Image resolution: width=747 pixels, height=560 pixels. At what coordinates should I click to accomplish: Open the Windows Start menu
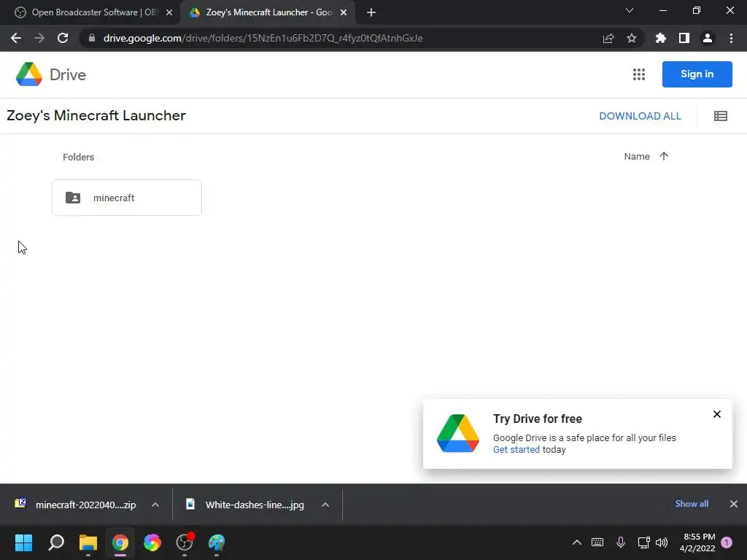[x=24, y=542]
